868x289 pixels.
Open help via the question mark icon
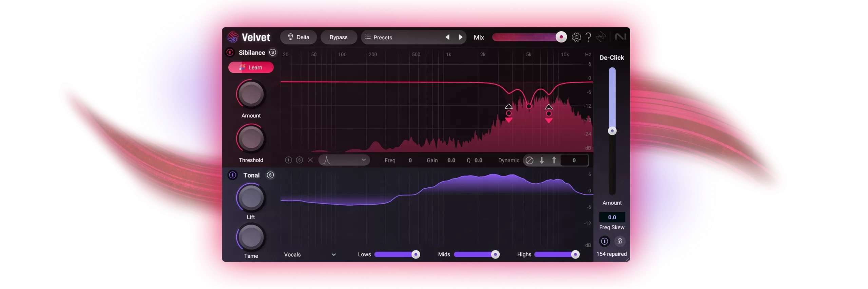(x=588, y=37)
